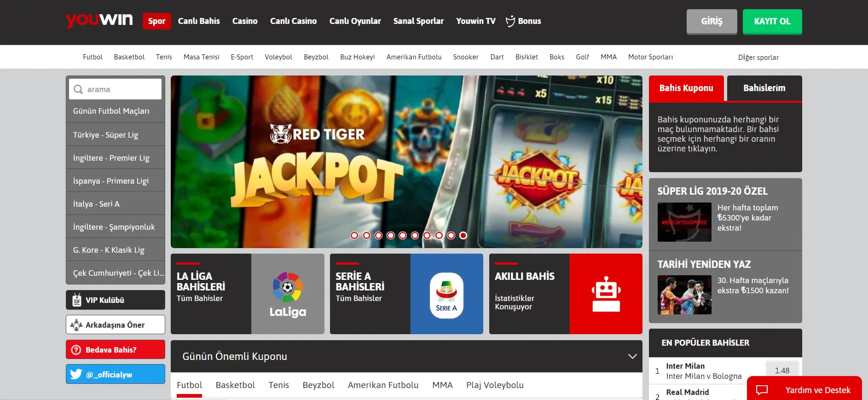The height and width of the screenshot is (400, 868).
Task: Select the fifth carousel slide dot
Action: click(403, 236)
